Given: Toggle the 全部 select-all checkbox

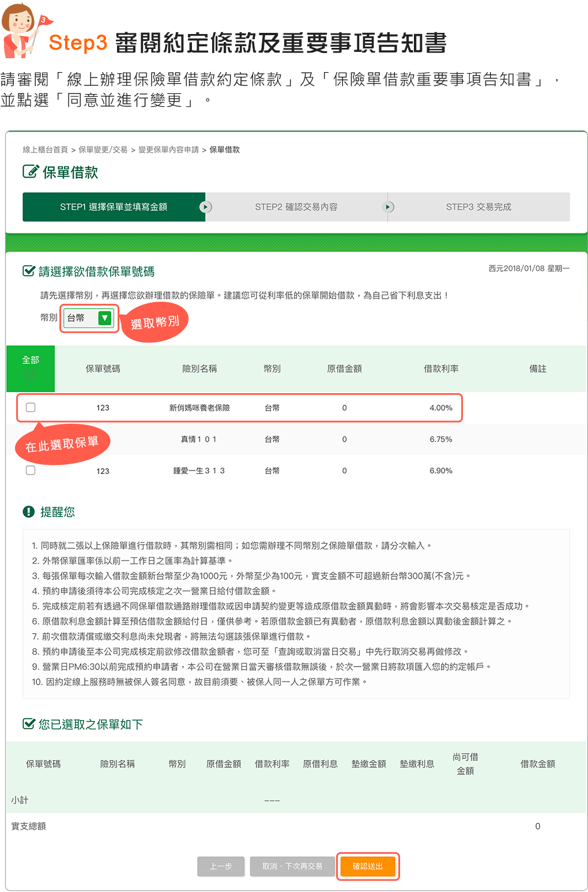Looking at the screenshot, I should coord(31,374).
